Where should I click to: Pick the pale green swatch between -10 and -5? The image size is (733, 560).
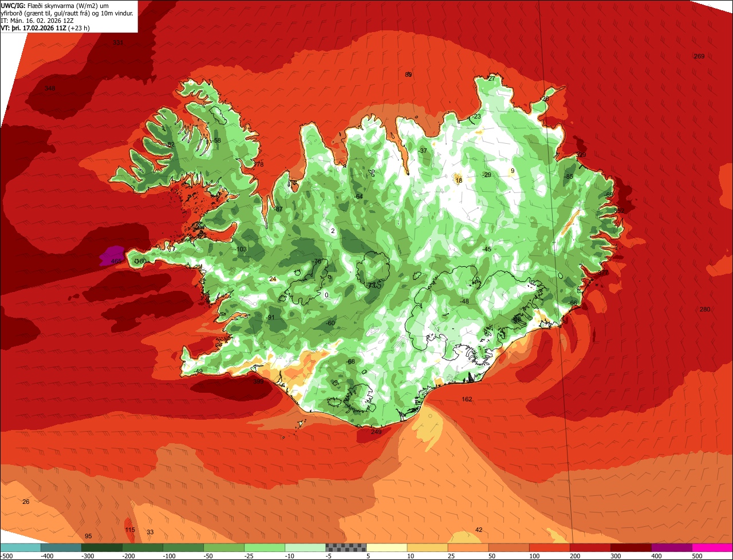click(x=305, y=547)
